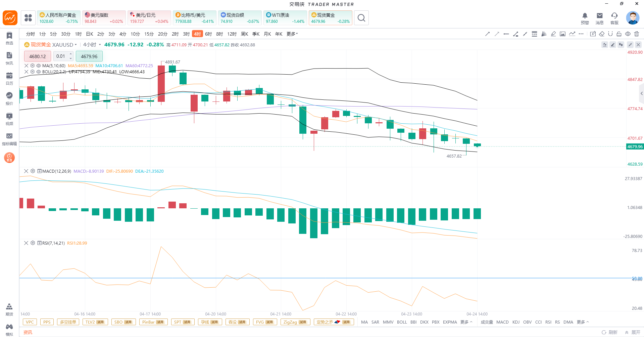This screenshot has height=337, width=644.
Task: Toggle the drawings visibility eye in toolbar
Action: point(628,34)
